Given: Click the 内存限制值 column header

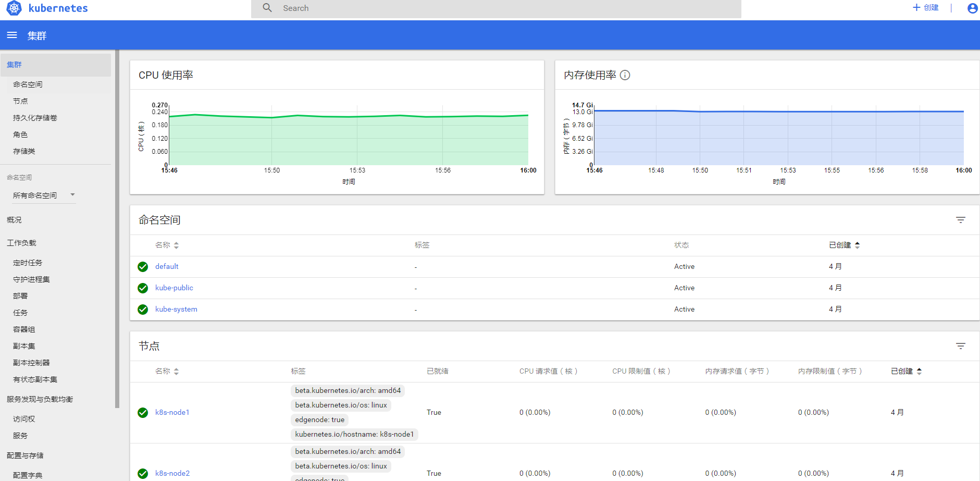Looking at the screenshot, I should click(830, 371).
